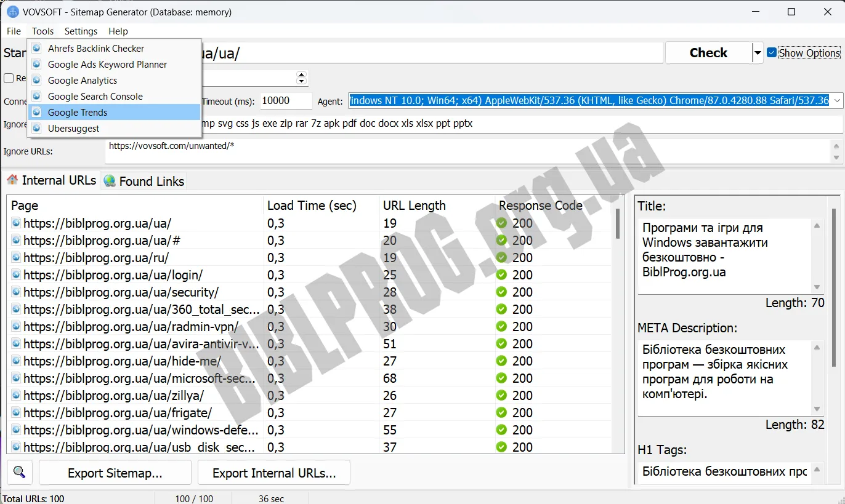Toggle the Show Options checkbox
Screen dimensions: 845x504
772,53
